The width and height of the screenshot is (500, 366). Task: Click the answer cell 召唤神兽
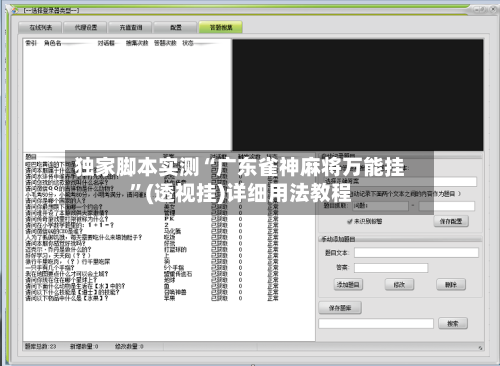[x=175, y=292]
